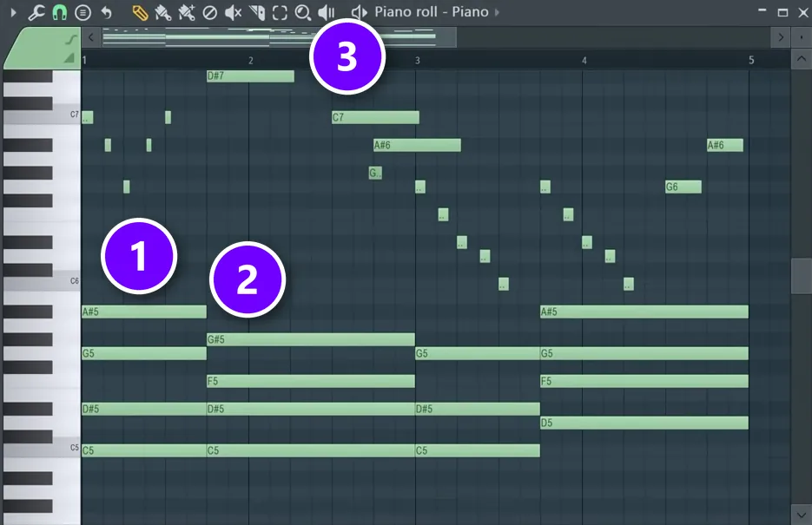The image size is (812, 525).
Task: Select the A#5 note starting at bar 1
Action: 144,312
